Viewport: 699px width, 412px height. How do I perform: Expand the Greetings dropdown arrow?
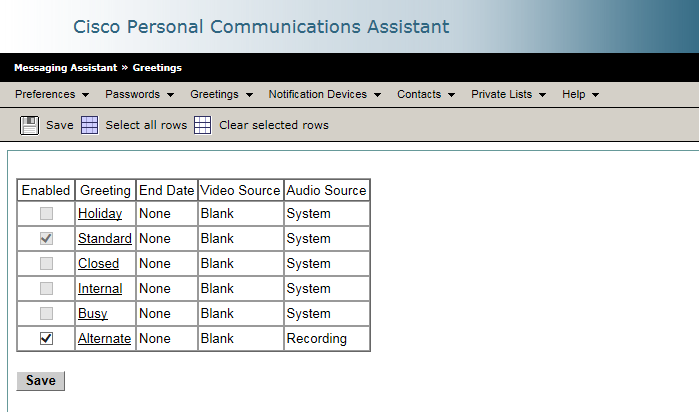tap(249, 95)
